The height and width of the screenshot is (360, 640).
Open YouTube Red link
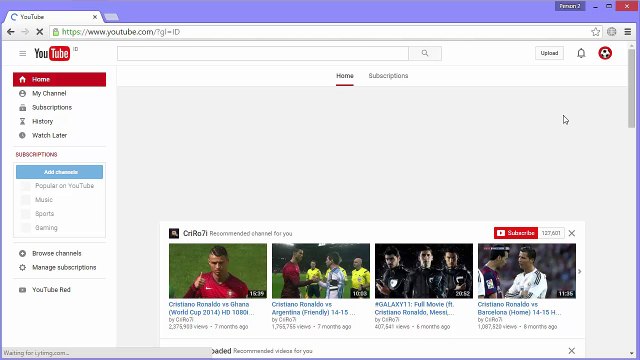[x=51, y=290]
